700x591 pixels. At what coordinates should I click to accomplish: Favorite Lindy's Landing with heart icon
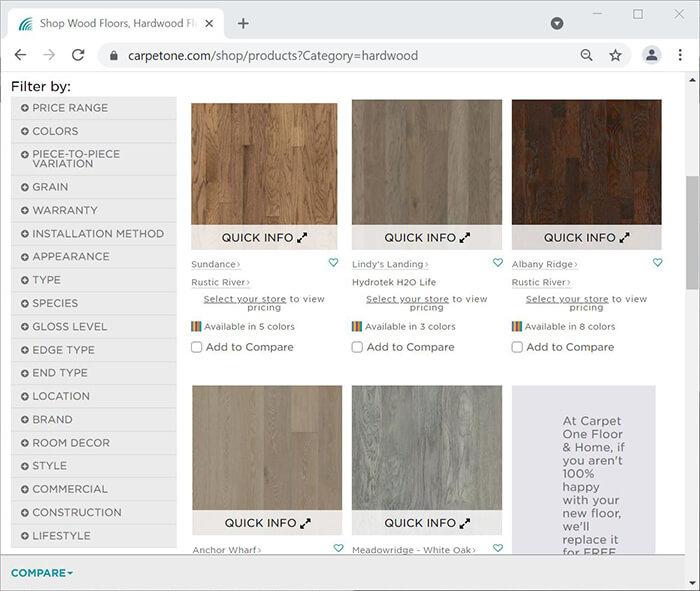pos(497,264)
